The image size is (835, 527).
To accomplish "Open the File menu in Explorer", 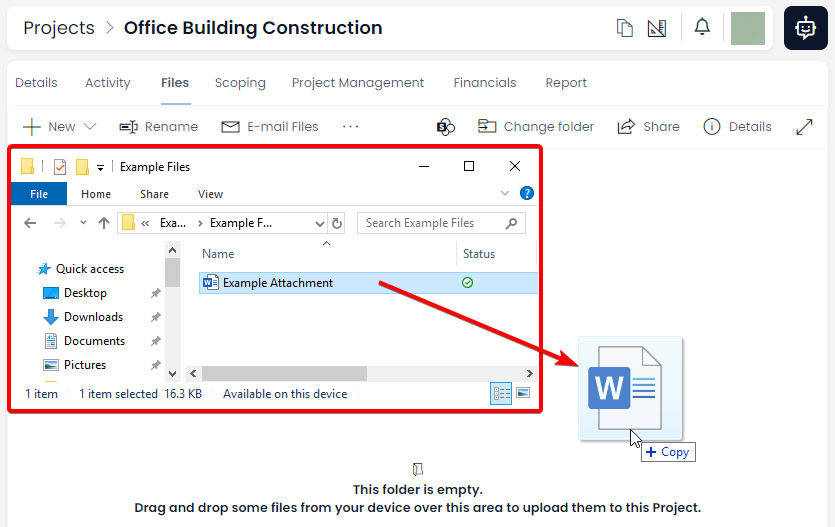I will click(38, 194).
